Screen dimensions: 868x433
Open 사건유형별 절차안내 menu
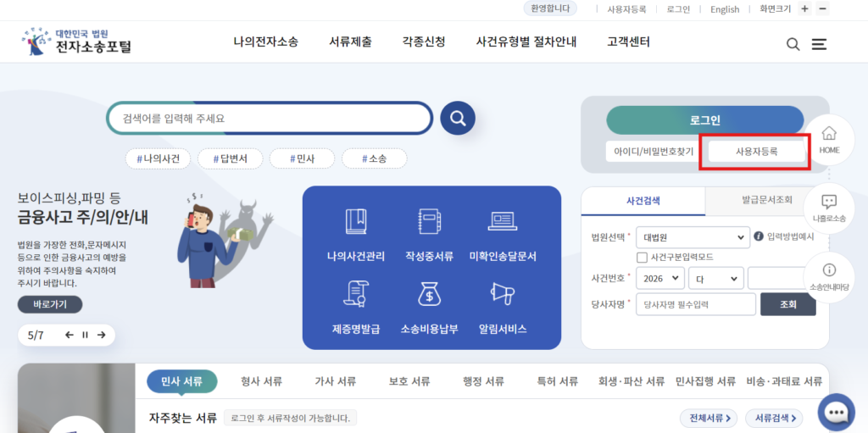coord(526,42)
